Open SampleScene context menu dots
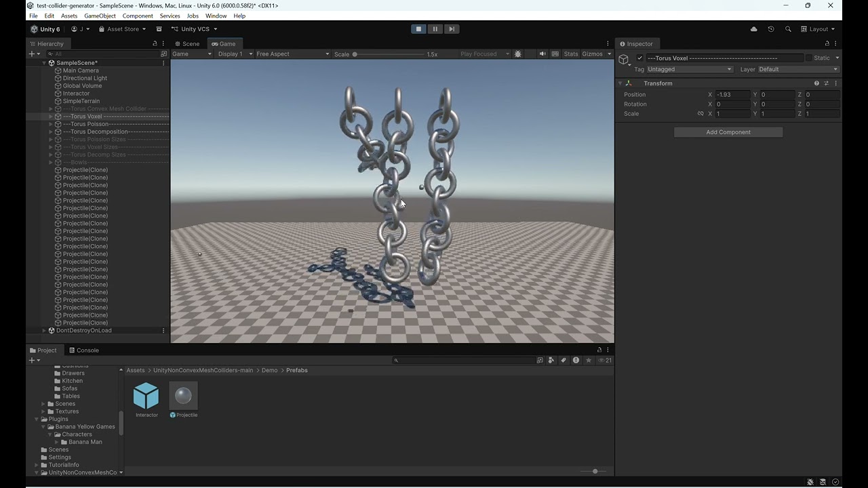868x488 pixels. [163, 63]
